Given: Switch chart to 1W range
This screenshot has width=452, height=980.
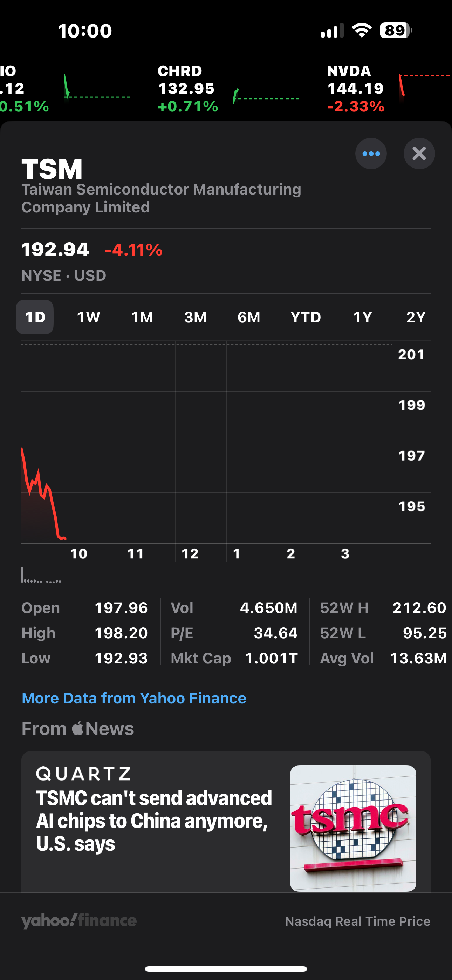Looking at the screenshot, I should click(88, 317).
